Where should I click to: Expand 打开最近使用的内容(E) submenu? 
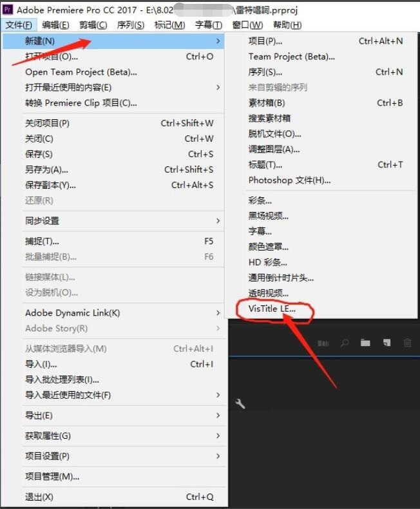pyautogui.click(x=113, y=88)
